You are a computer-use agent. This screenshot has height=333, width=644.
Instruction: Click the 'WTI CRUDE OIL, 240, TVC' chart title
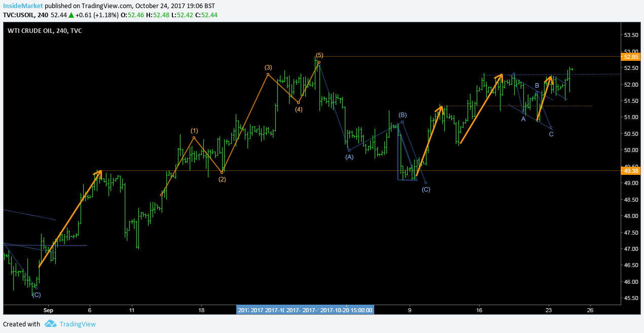point(45,30)
